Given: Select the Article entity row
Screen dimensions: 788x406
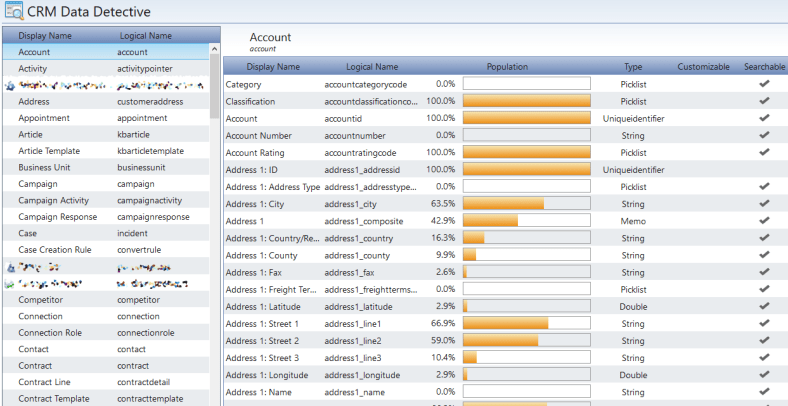Looking at the screenshot, I should [x=106, y=135].
